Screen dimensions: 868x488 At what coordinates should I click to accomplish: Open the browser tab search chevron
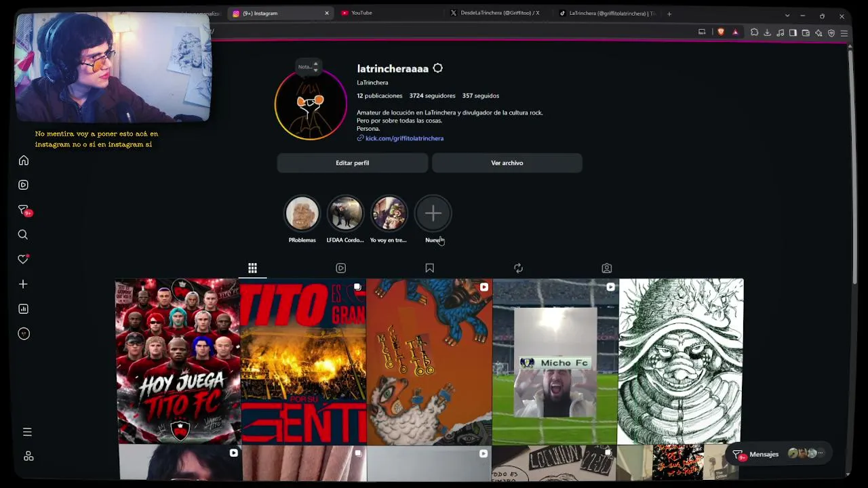[787, 16]
